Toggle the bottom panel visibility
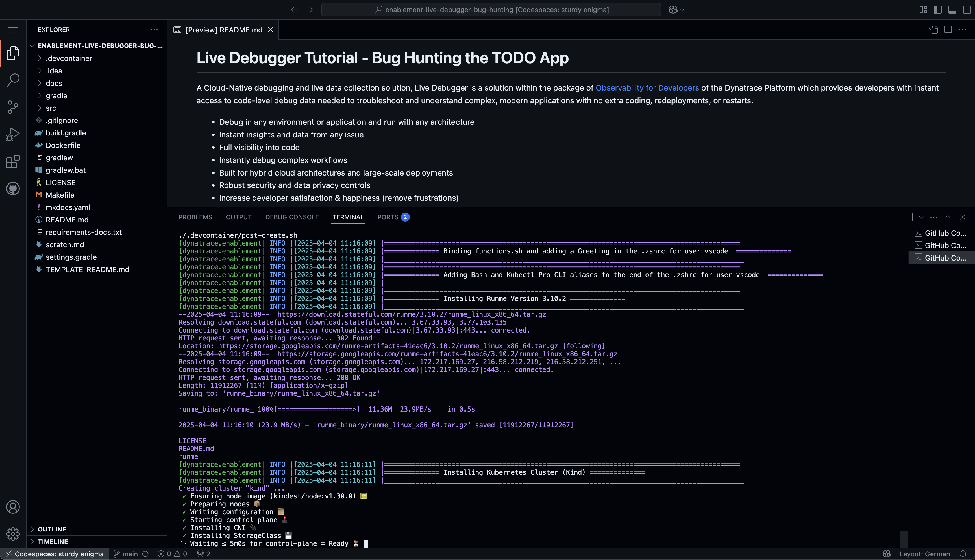This screenshot has width=975, height=560. pos(952,10)
